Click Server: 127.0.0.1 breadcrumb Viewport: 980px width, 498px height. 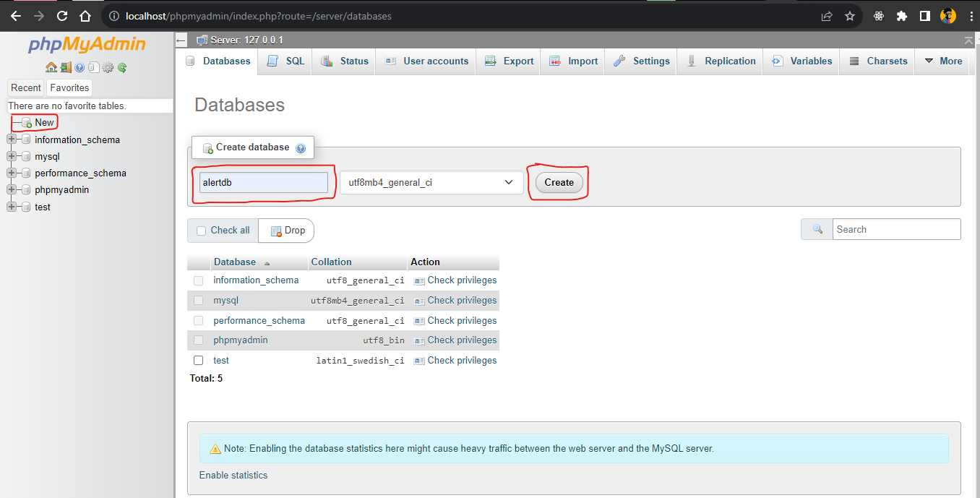pos(246,40)
